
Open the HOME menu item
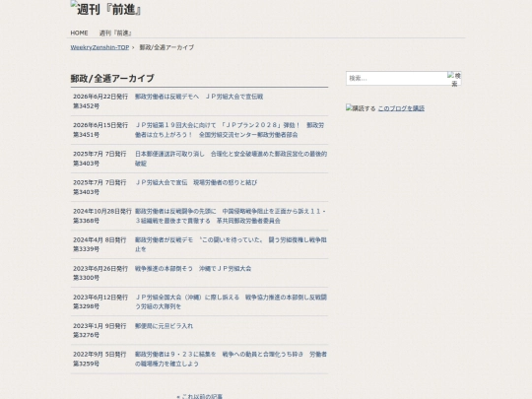pos(79,33)
